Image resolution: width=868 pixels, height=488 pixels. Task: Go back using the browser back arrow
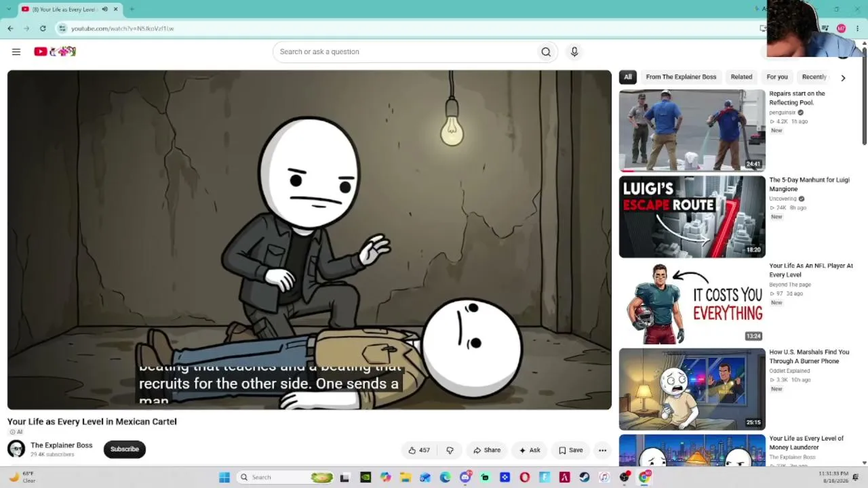click(x=10, y=28)
